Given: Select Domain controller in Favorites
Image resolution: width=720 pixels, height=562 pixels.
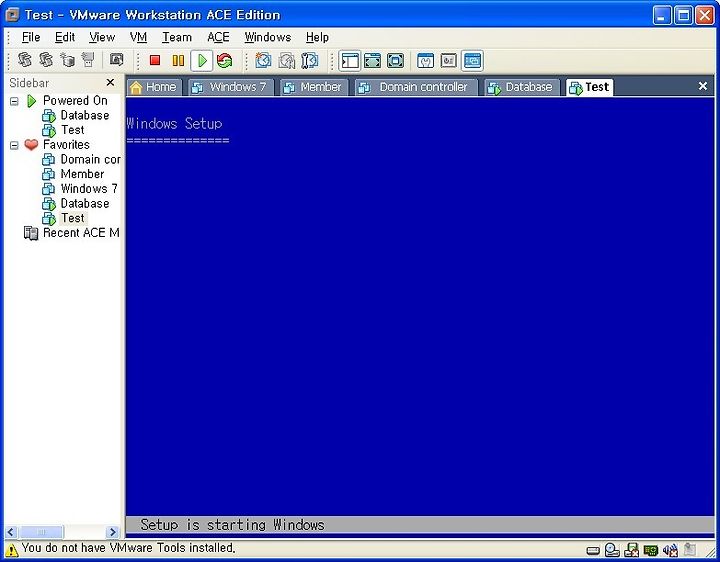Looking at the screenshot, I should [x=81, y=160].
